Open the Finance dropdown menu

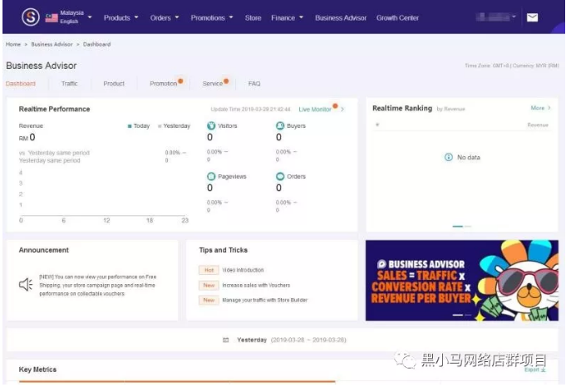coord(287,17)
